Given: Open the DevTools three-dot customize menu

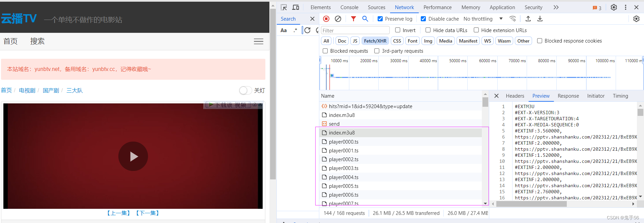Looking at the screenshot, I should click(x=625, y=7).
